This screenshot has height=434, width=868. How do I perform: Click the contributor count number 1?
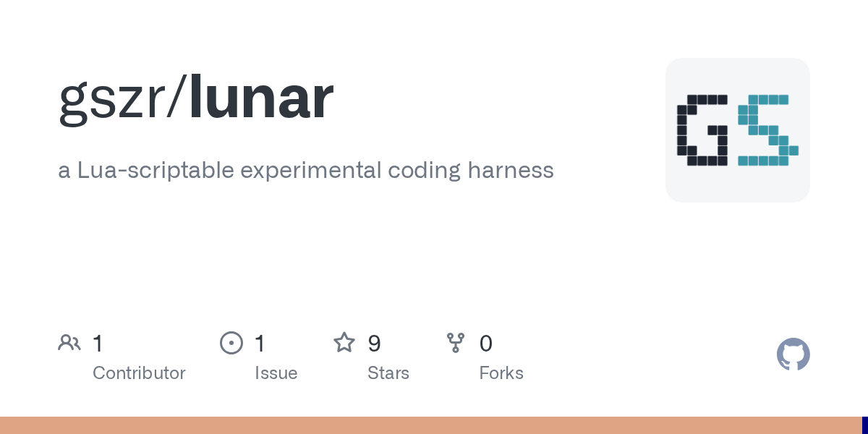[x=98, y=343]
